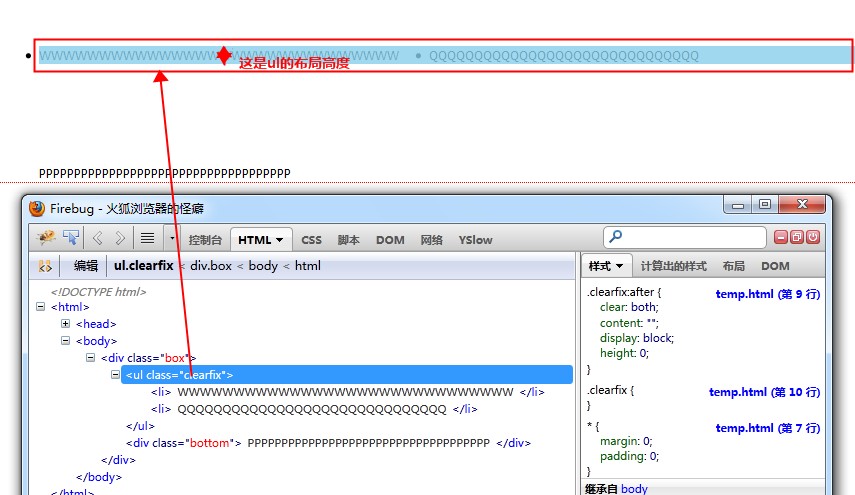Click the margin: 0 property
Image resolution: width=855 pixels, height=495 pixels.
pos(626,441)
